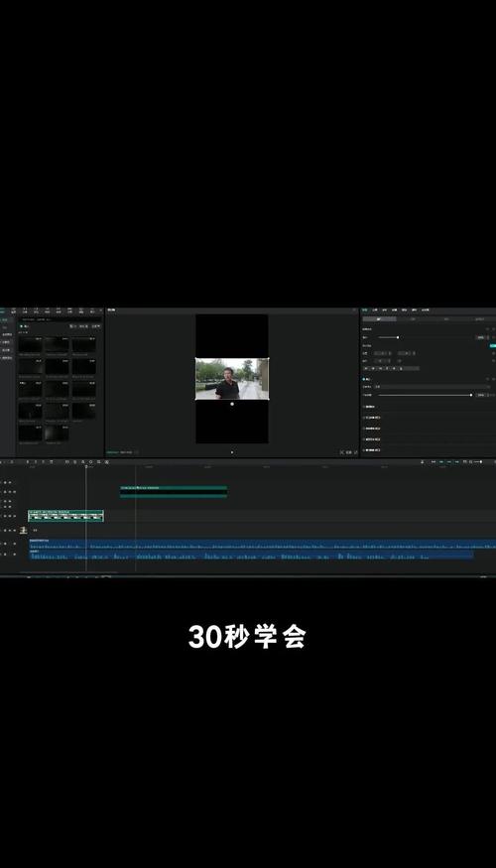Select the lower blue audio waveform clip
The width and height of the screenshot is (496, 868).
coord(251,555)
